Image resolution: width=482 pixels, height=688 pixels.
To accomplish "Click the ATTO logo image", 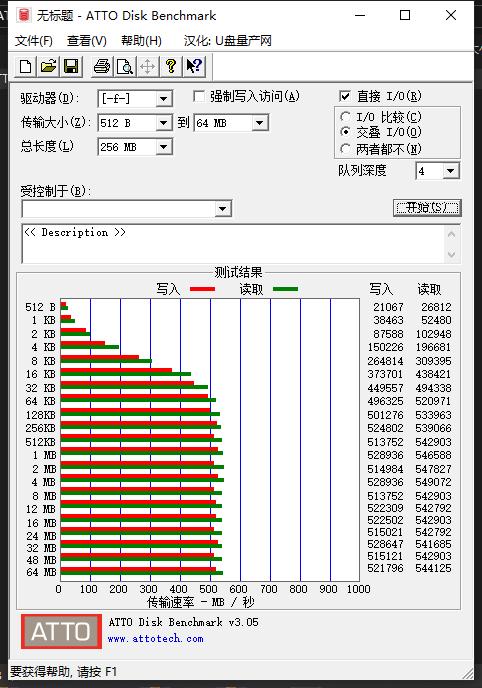I will (61, 631).
